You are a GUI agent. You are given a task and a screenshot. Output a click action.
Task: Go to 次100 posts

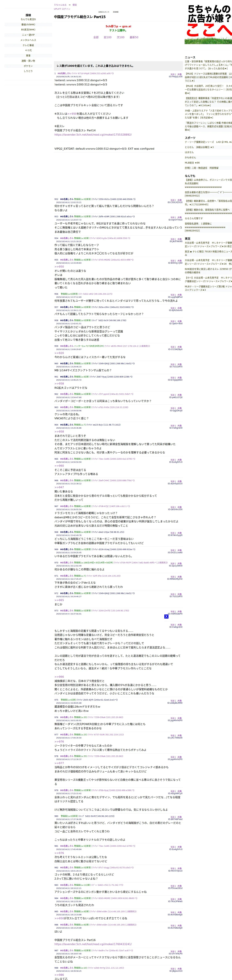tap(121, 37)
